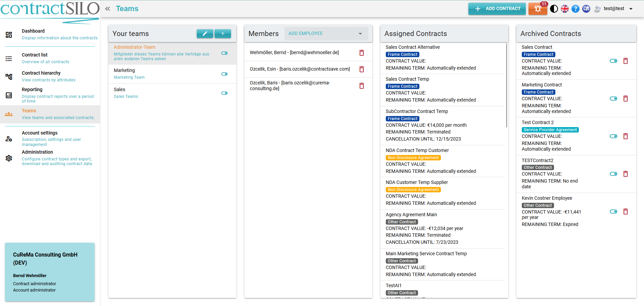Edit teams with the pencil icon
Viewport: 644px width, 306px height.
[205, 34]
